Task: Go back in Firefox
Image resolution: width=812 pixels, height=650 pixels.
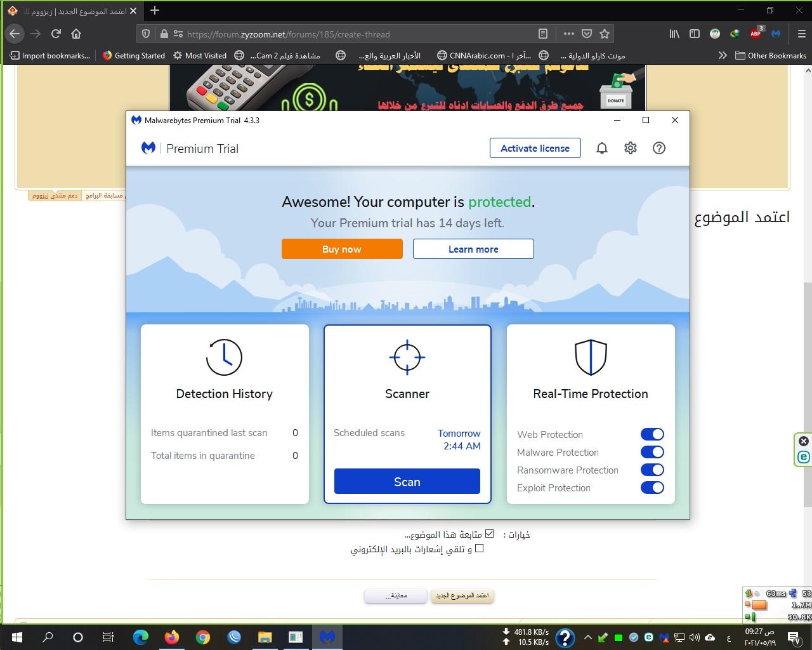Action: [15, 34]
